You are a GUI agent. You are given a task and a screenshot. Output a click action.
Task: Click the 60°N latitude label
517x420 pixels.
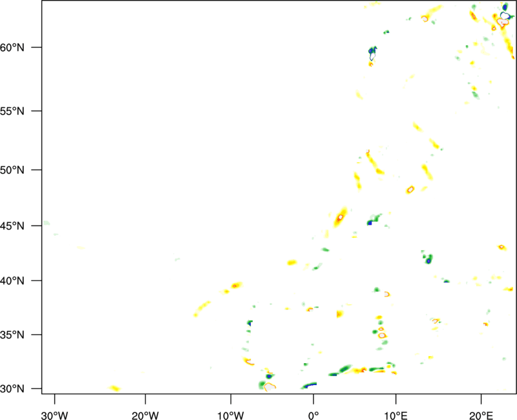12,47
